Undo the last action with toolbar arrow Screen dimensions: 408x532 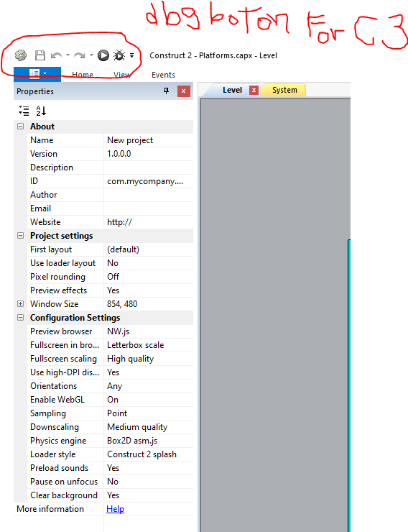pyautogui.click(x=56, y=55)
